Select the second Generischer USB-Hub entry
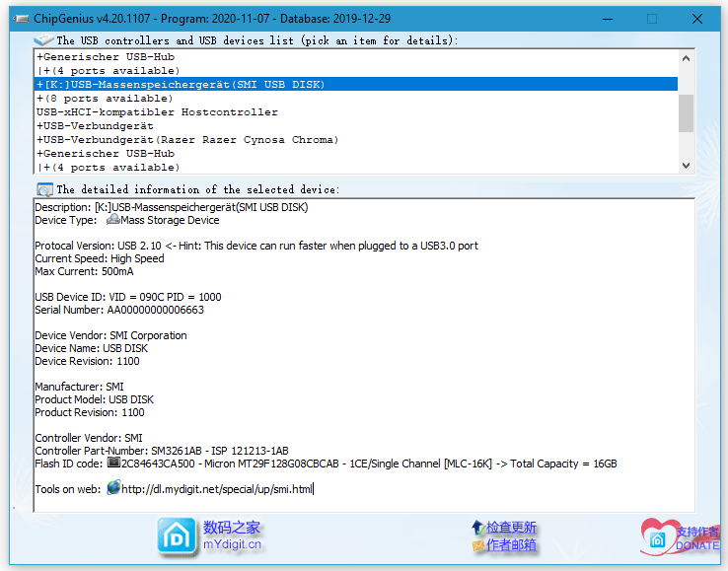 [356, 153]
